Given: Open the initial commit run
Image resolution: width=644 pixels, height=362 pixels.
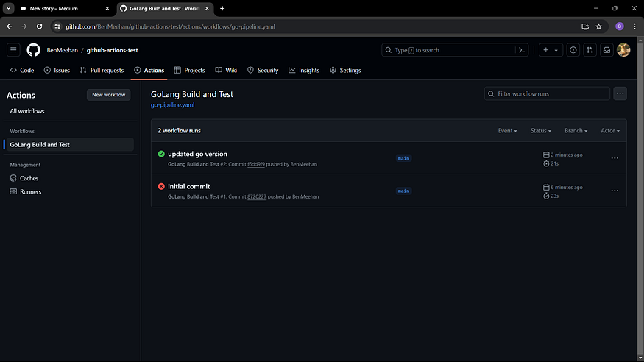Looking at the screenshot, I should click(x=189, y=186).
